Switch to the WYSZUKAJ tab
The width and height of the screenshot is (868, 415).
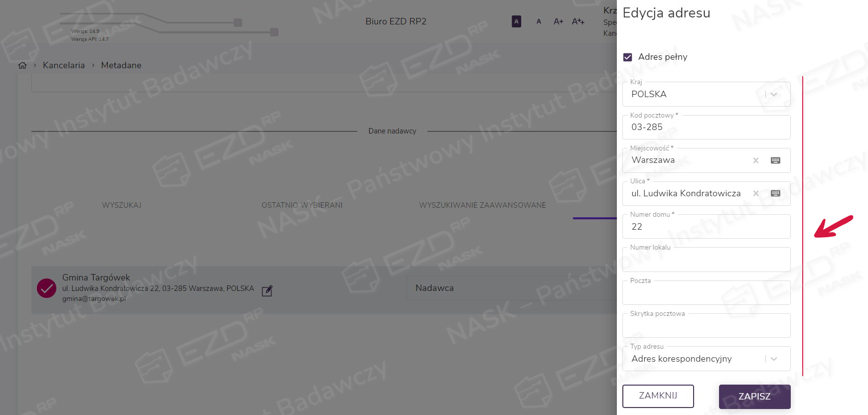122,205
